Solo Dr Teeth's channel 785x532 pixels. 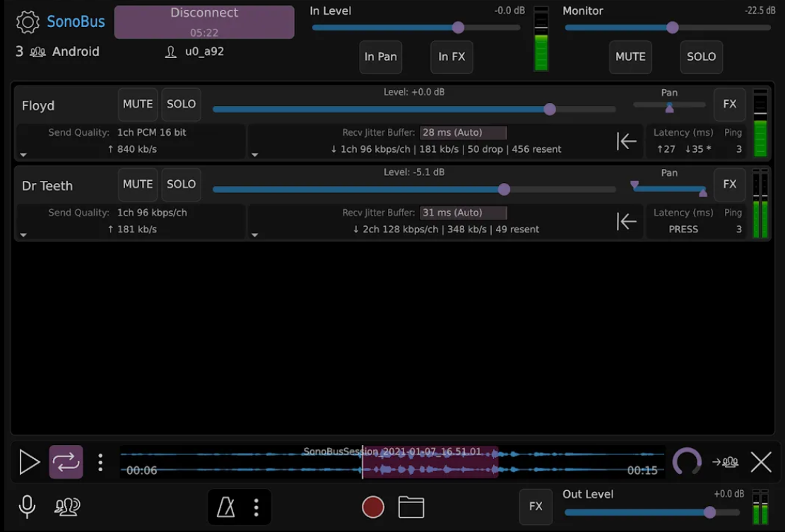point(181,184)
